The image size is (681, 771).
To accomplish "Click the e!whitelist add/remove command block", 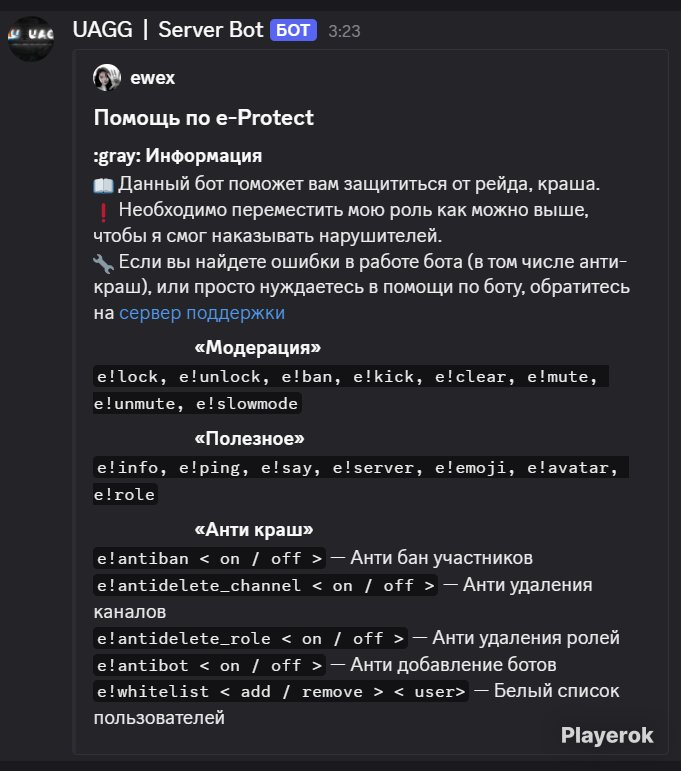I will pyautogui.click(x=281, y=692).
